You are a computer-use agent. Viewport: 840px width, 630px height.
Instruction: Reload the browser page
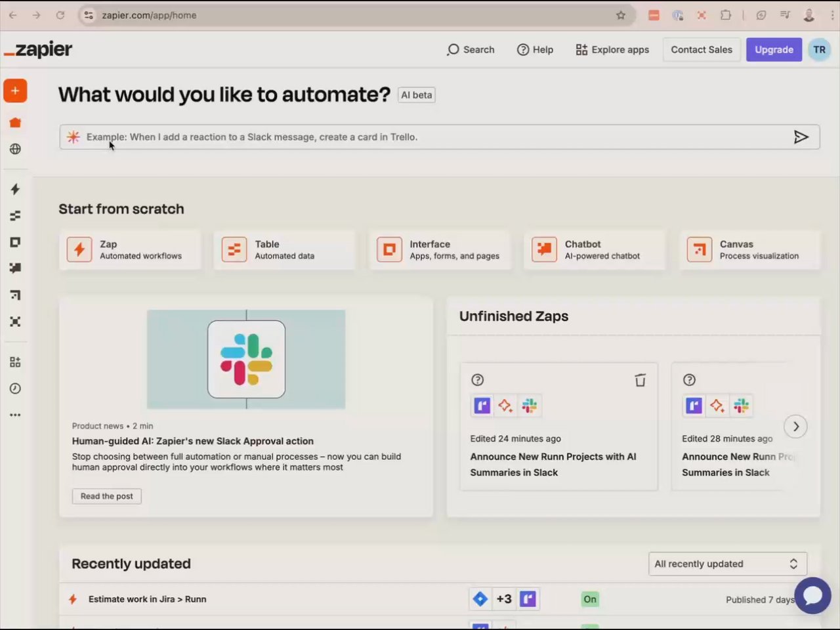coord(60,15)
